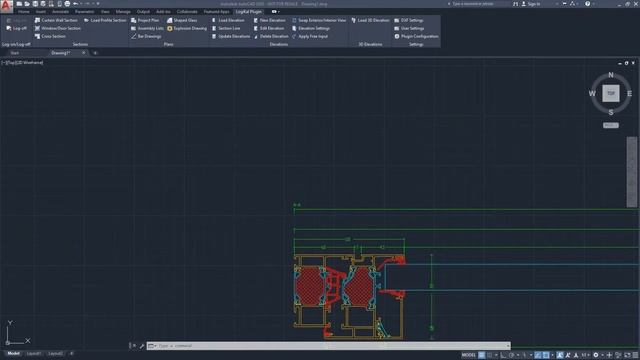The height and width of the screenshot is (360, 640).
Task: Switch to the Start file tab
Action: 15,53
